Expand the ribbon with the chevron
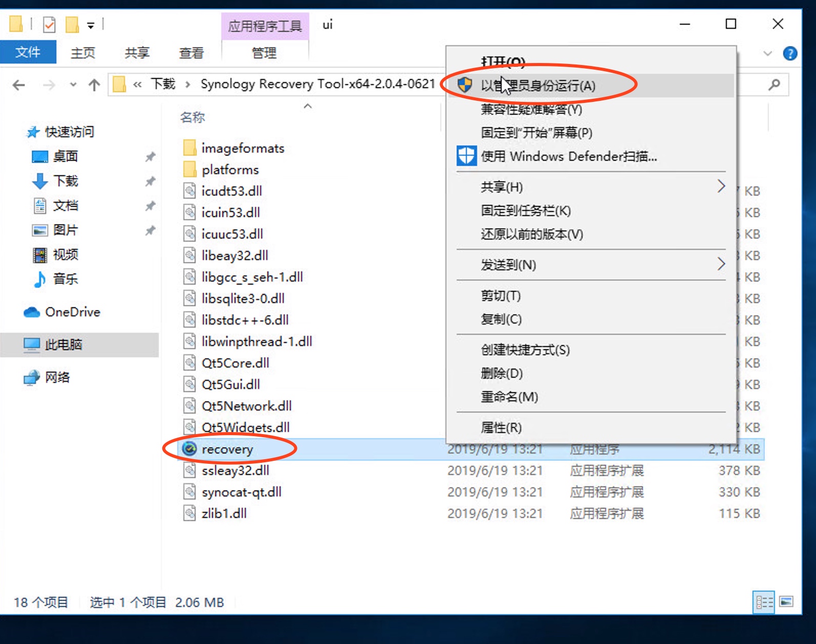 767,53
